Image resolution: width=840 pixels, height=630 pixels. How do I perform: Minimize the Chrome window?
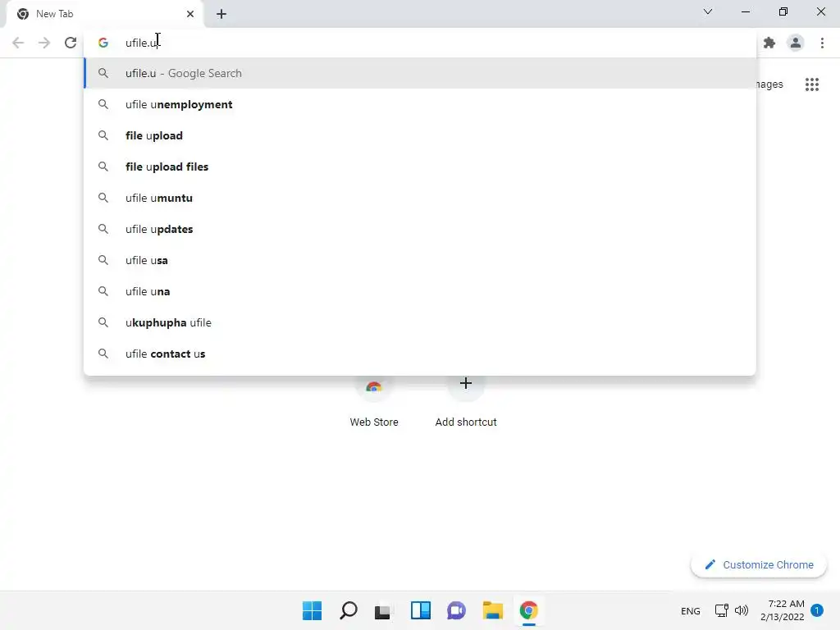pos(745,11)
